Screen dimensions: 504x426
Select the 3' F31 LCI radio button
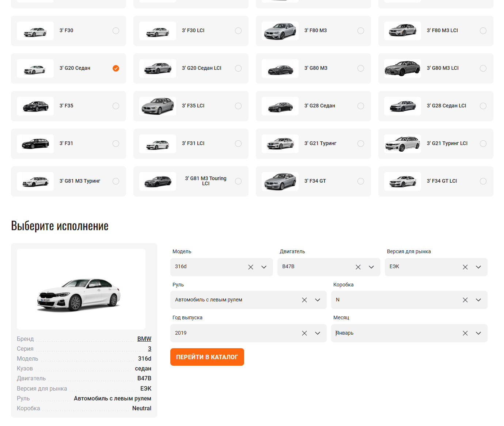238,144
